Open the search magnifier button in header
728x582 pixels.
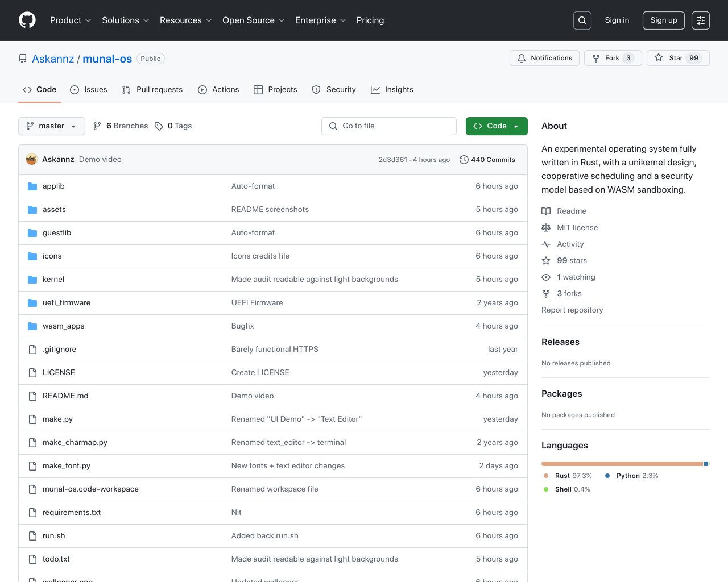point(582,20)
